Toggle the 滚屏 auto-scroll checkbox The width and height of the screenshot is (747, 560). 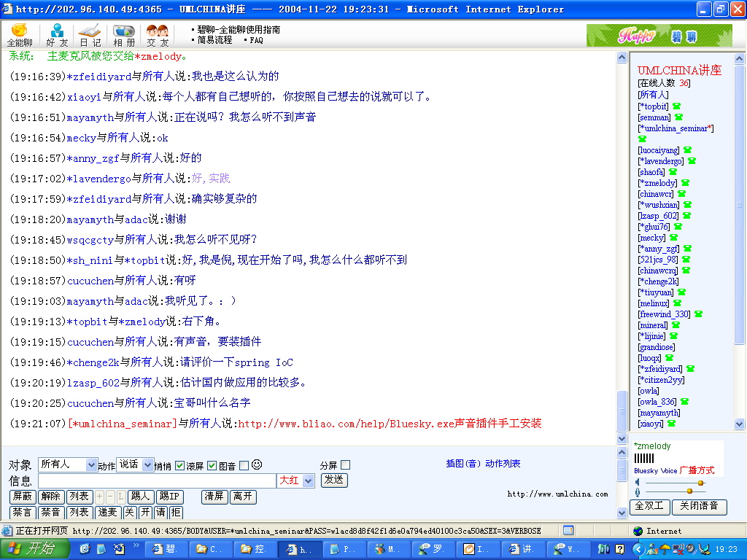[212, 466]
